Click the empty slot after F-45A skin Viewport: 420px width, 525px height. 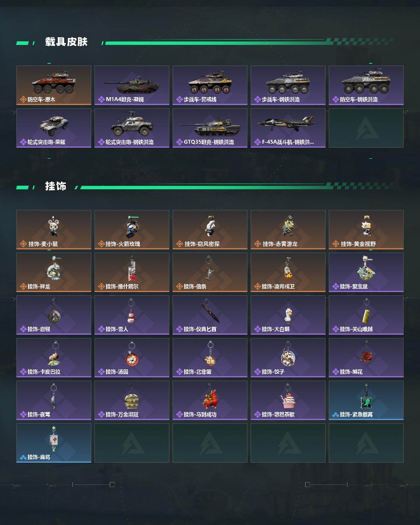point(366,128)
